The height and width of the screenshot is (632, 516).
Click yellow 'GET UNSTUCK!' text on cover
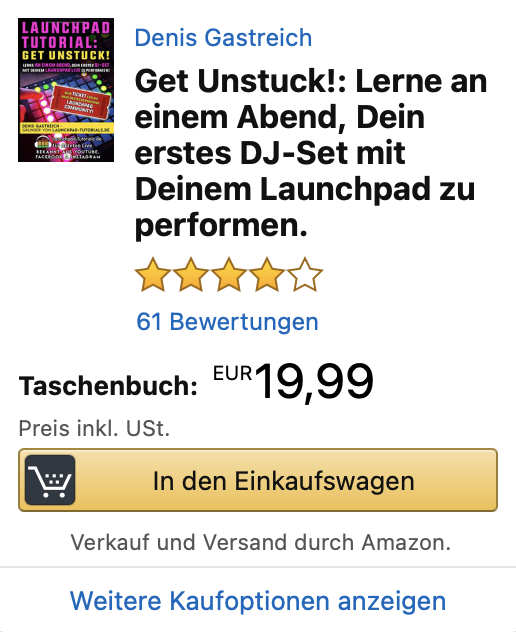click(x=66, y=56)
